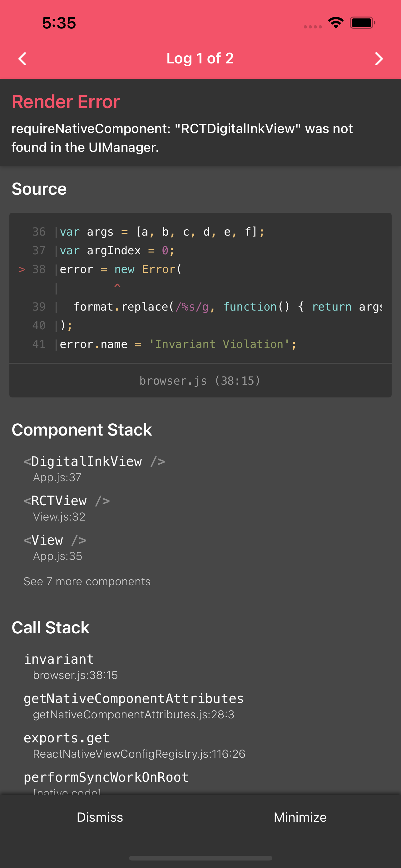
Task: Go to next log with right chevron
Action: [x=379, y=59]
